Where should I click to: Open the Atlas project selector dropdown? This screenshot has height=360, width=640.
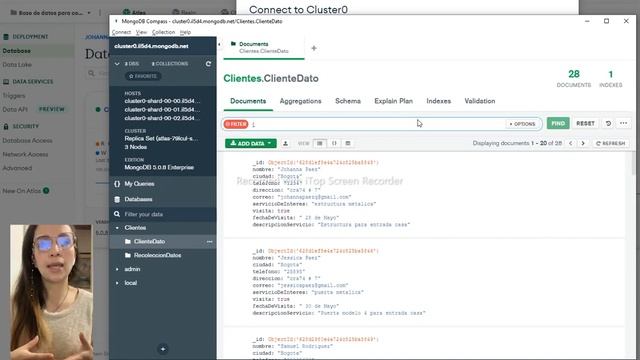tap(50, 13)
